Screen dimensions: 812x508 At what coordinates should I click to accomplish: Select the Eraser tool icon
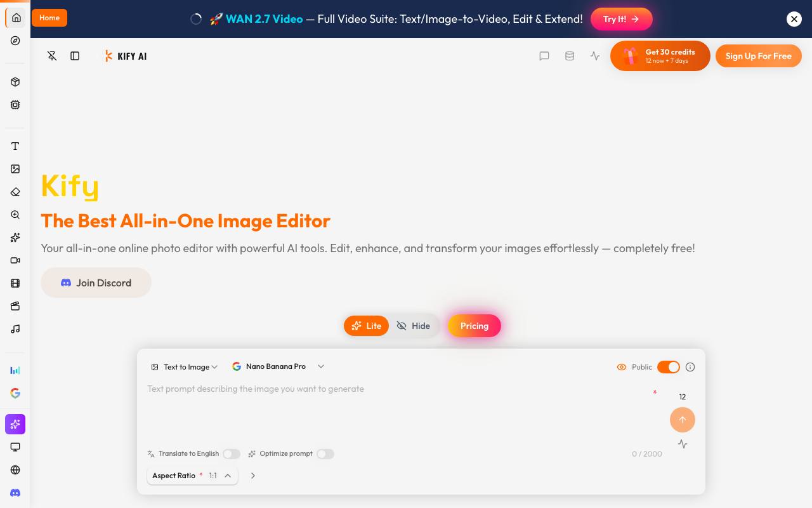point(15,192)
